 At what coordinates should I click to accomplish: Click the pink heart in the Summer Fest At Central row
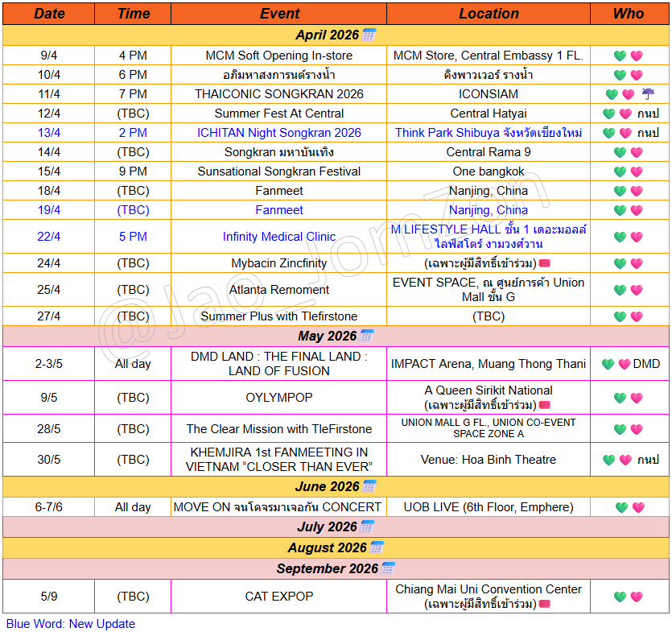pos(625,114)
